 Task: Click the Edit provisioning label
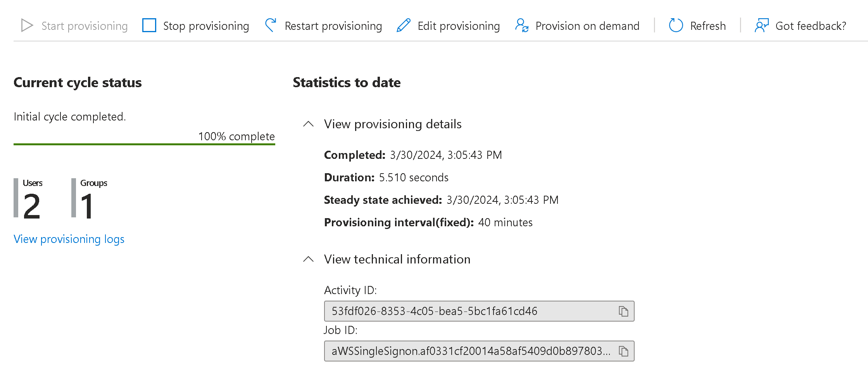pos(459,26)
